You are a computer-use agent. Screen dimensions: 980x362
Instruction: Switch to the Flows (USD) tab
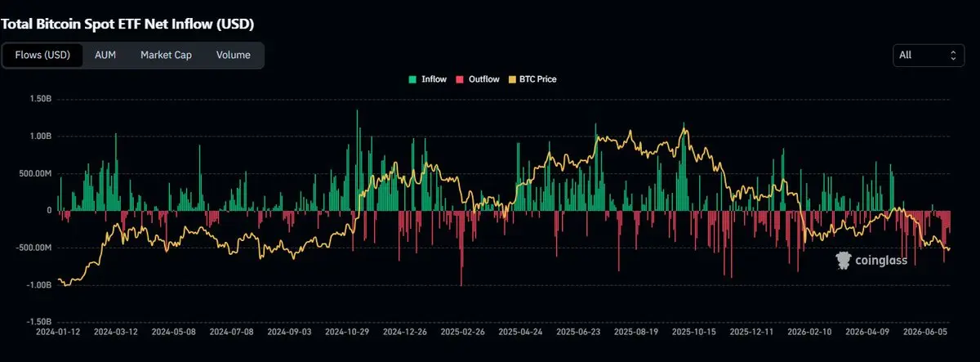(x=42, y=55)
